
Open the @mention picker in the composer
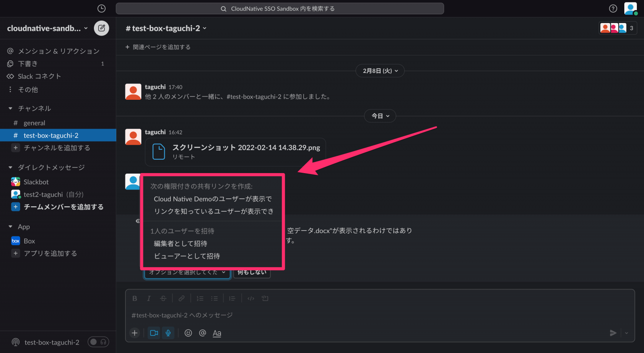(203, 332)
